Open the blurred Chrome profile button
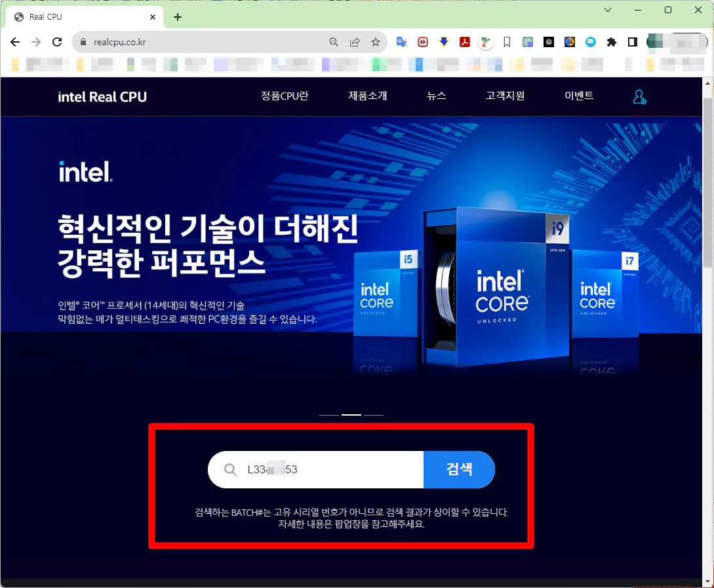 click(677, 43)
